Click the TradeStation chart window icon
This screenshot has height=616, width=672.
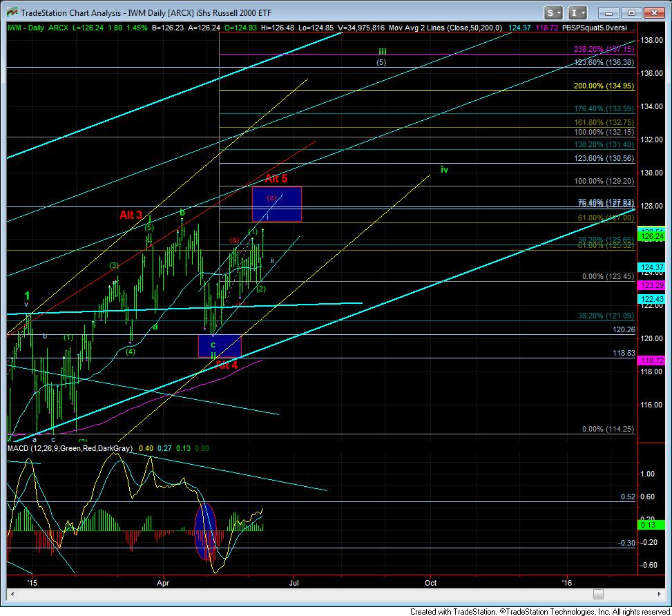pyautogui.click(x=12, y=12)
